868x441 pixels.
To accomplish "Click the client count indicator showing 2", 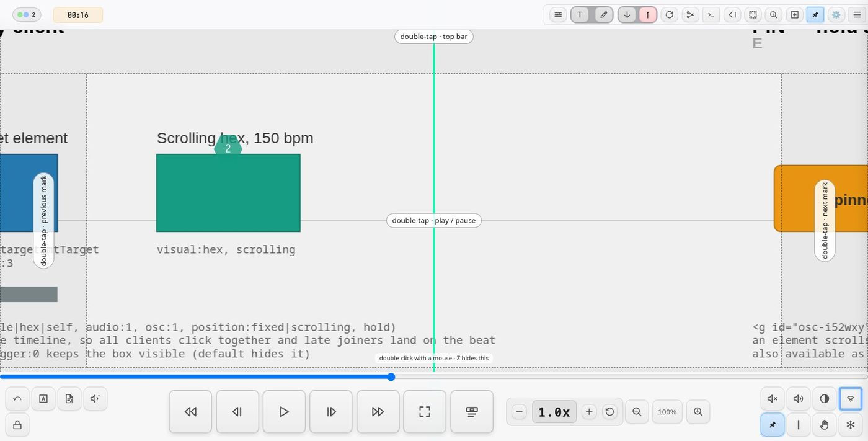I will [27, 15].
